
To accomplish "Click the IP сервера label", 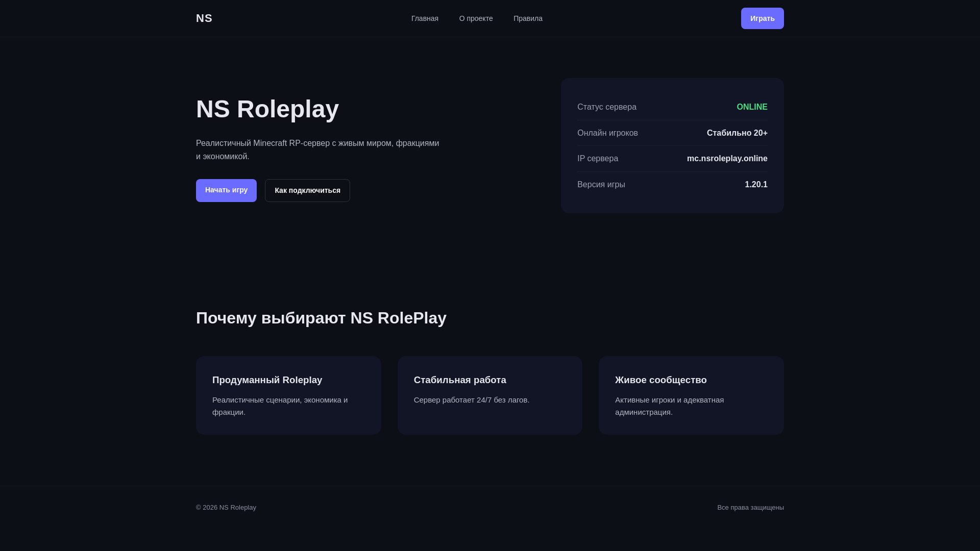I will tap(598, 159).
